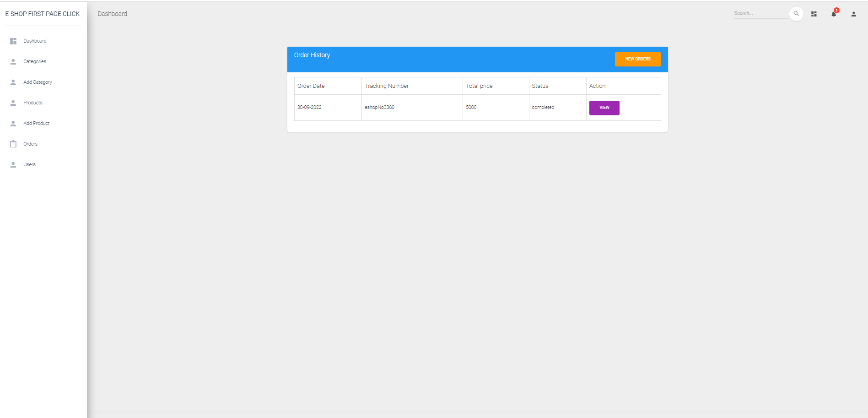
Task: Open the user profile icon top right
Action: (853, 14)
